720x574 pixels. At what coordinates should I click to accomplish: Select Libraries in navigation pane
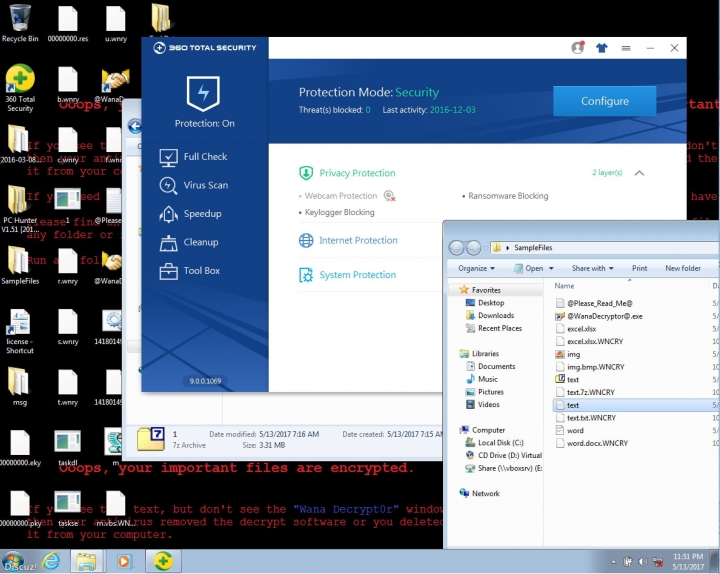coord(485,354)
